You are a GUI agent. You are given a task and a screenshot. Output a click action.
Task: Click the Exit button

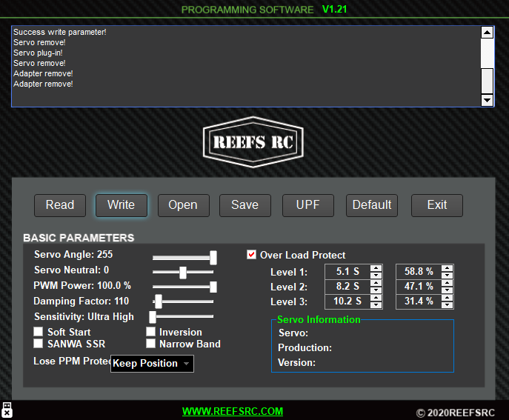coord(437,205)
